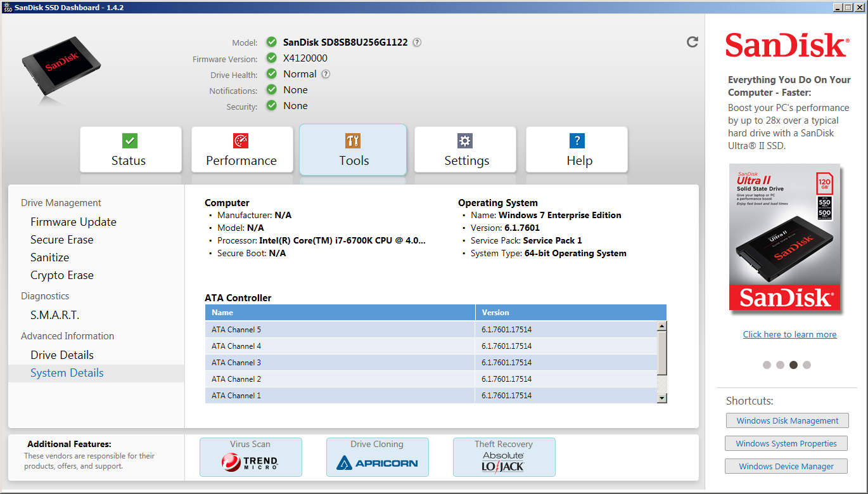Click the ATA table scrollbar thumb
This screenshot has height=494, width=868.
click(x=662, y=353)
